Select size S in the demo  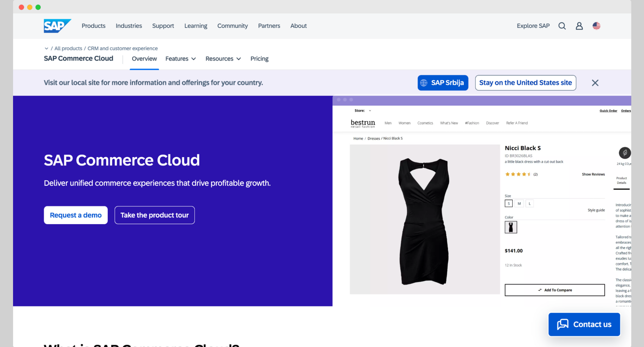click(508, 204)
